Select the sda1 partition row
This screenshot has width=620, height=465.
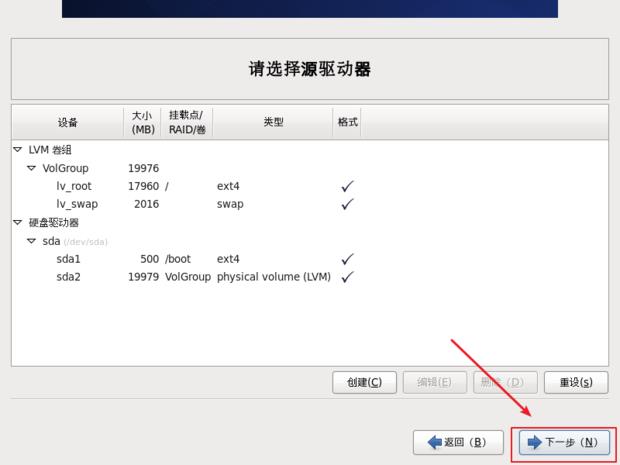click(310, 259)
